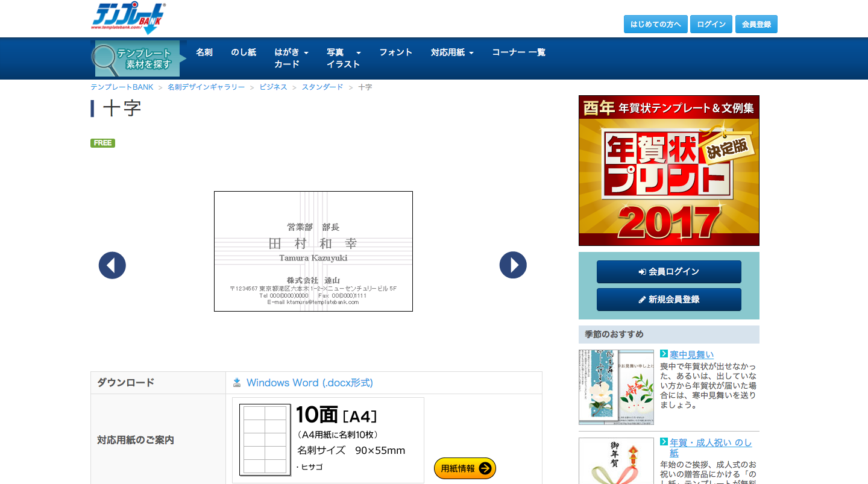Click the download icon beside Windows Word
The width and height of the screenshot is (868, 484).
pos(237,383)
